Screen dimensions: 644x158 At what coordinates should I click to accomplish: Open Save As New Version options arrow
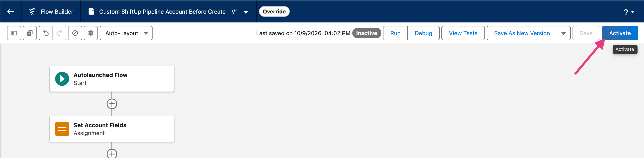pos(563,33)
